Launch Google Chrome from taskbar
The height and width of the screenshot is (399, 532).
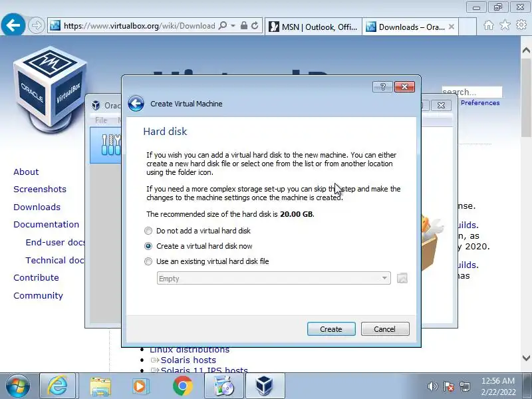tap(182, 386)
